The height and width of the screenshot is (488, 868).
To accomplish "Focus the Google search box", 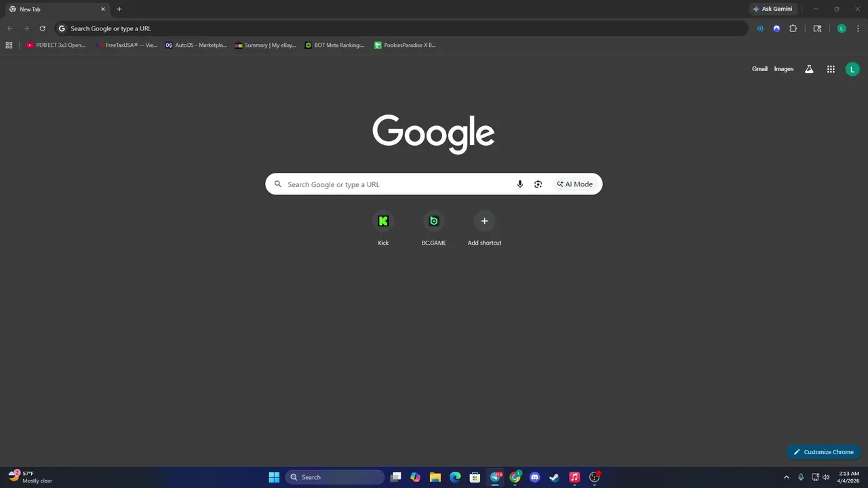I will point(433,184).
